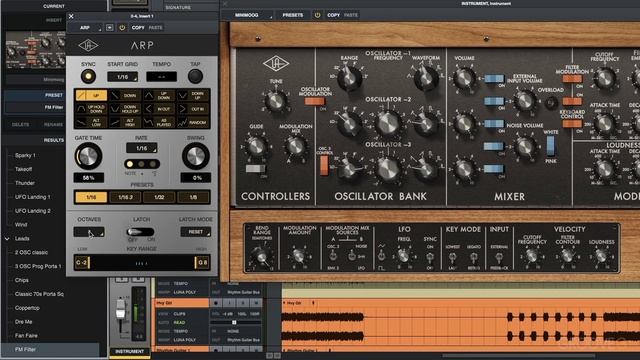The image size is (640, 360).
Task: Select the 1/16 2 rate preset
Action: 125,197
